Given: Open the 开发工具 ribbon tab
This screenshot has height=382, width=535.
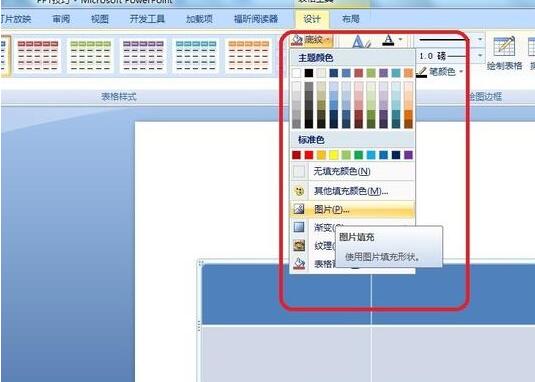Looking at the screenshot, I should pos(147,19).
